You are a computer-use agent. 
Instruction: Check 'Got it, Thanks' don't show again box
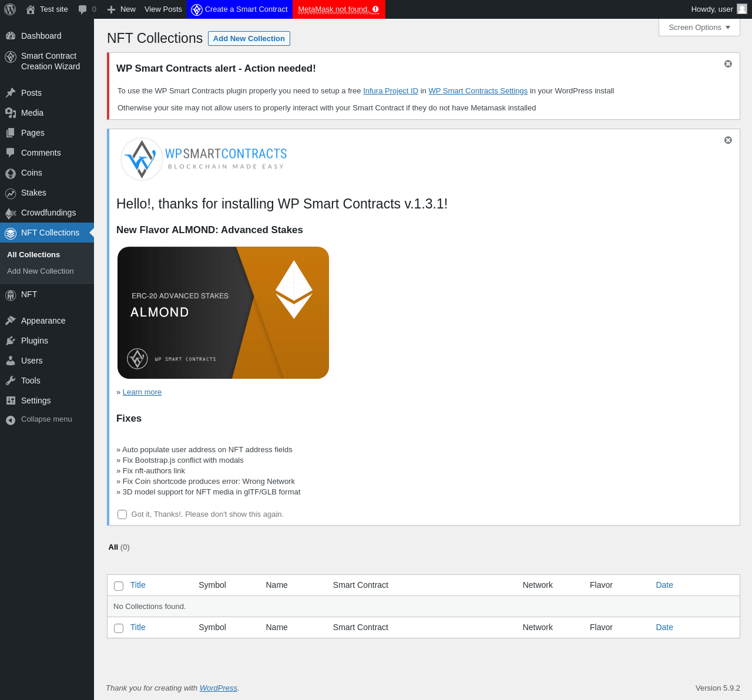tap(122, 514)
